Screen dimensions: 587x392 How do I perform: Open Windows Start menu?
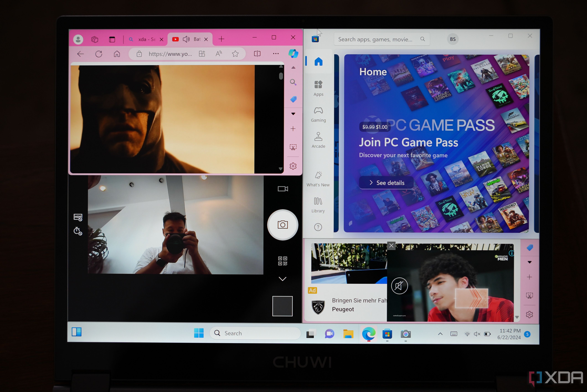199,333
